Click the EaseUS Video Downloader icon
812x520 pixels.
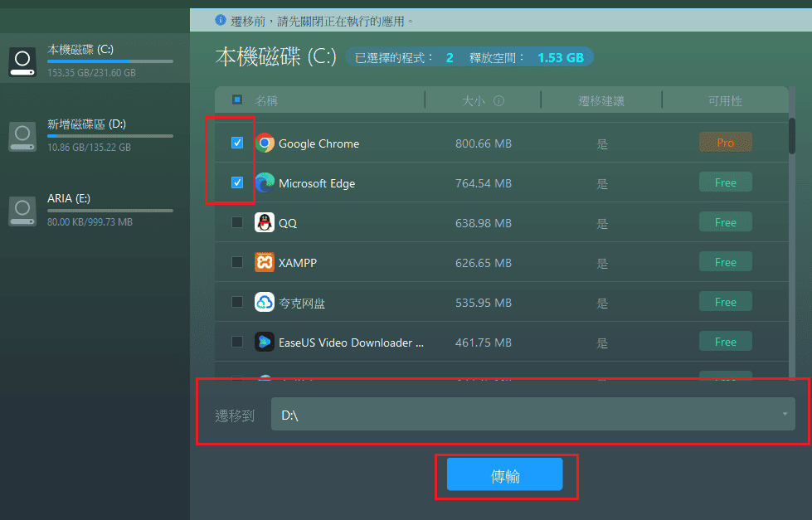[x=265, y=342]
